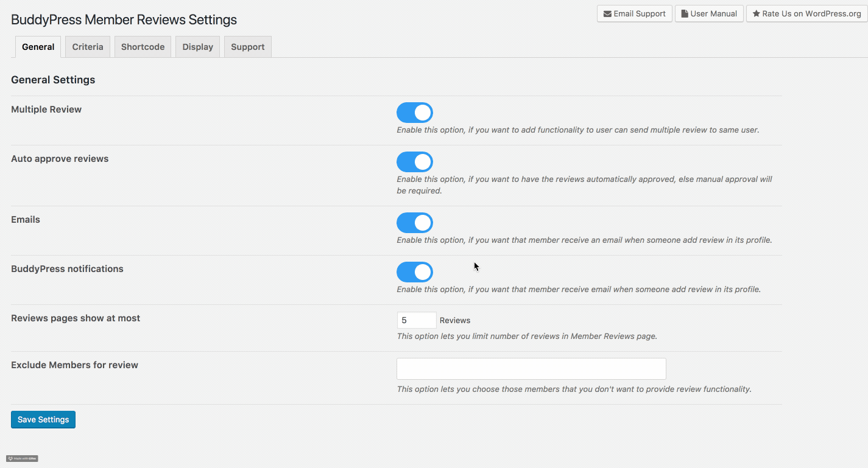The width and height of the screenshot is (868, 468).
Task: Click the 'BuddyPress Member Reviews Settings' title
Action: (x=124, y=20)
